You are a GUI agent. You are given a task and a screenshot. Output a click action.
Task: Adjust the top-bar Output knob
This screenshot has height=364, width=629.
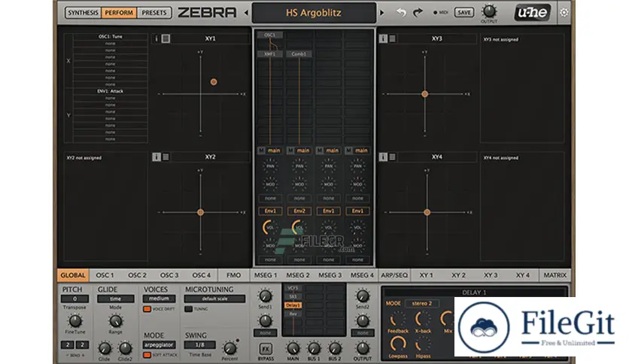489,11
